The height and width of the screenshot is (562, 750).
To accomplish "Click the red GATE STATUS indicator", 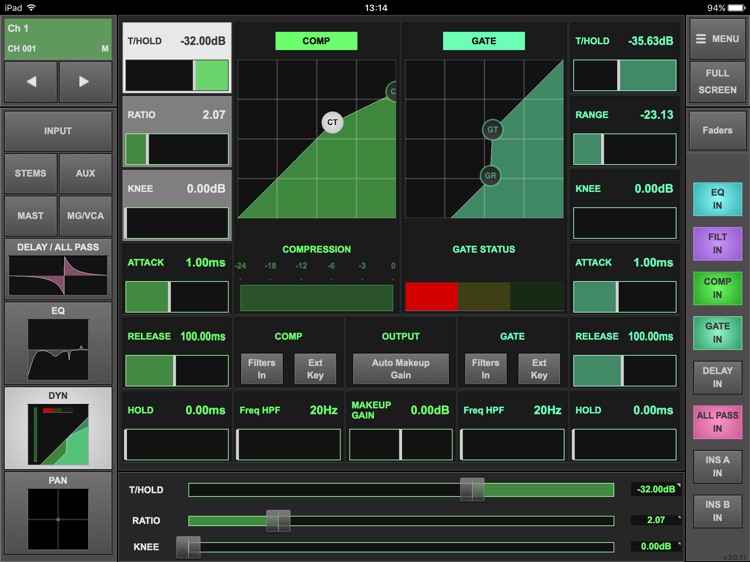I will coord(431,297).
